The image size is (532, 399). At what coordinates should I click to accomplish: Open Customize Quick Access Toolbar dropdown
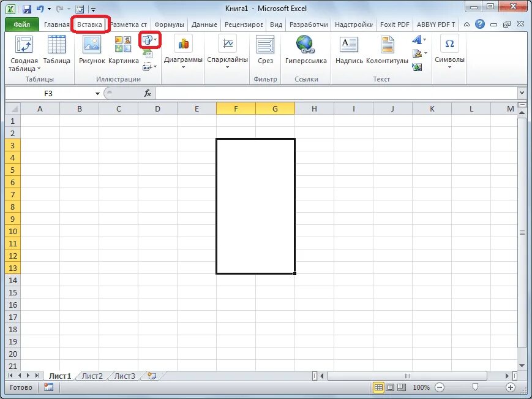93,10
